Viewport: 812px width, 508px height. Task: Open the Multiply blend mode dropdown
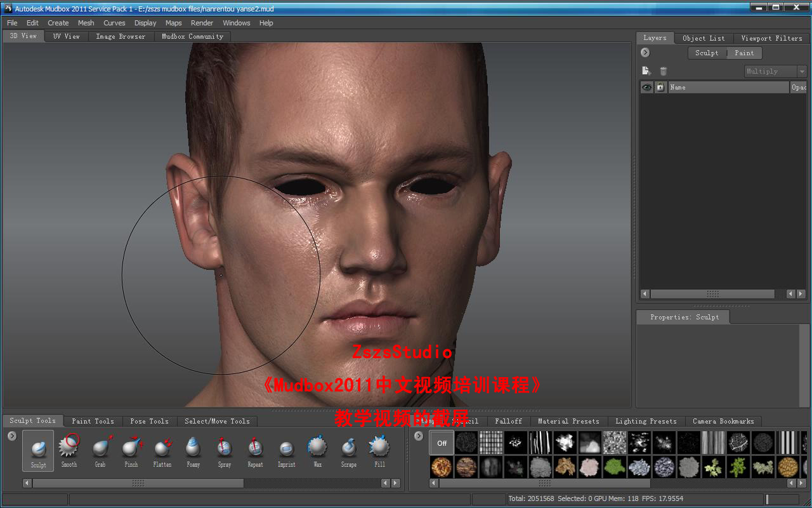775,72
